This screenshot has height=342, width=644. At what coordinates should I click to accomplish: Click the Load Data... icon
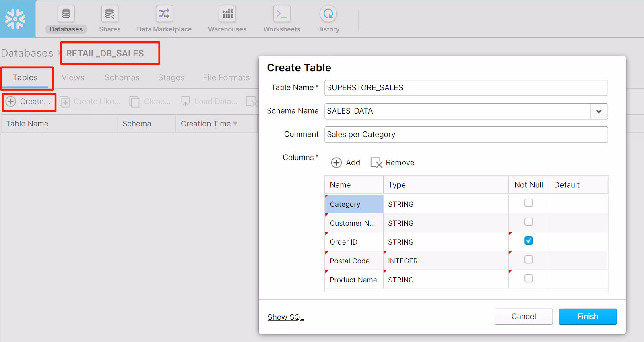[185, 102]
